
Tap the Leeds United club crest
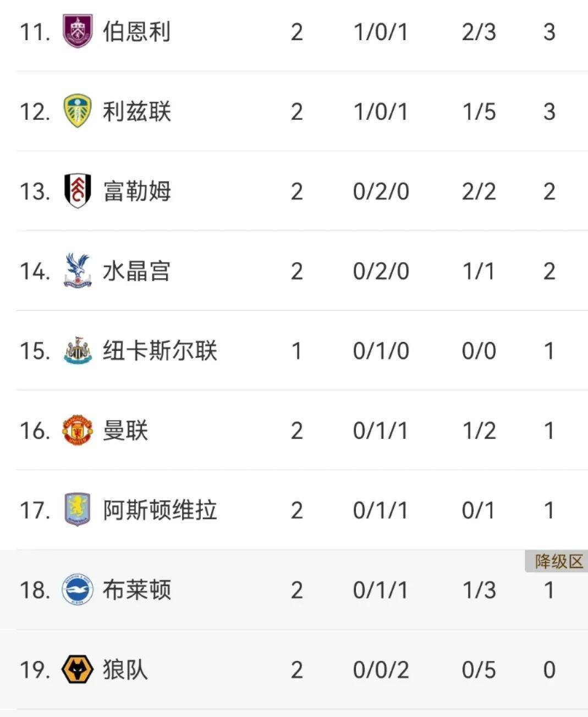point(78,111)
